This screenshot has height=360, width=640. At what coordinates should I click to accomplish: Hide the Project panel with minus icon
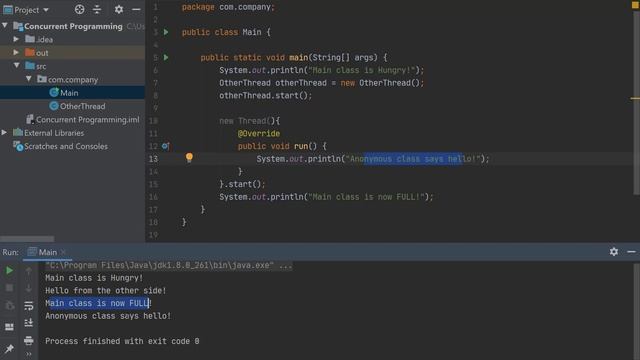point(136,9)
